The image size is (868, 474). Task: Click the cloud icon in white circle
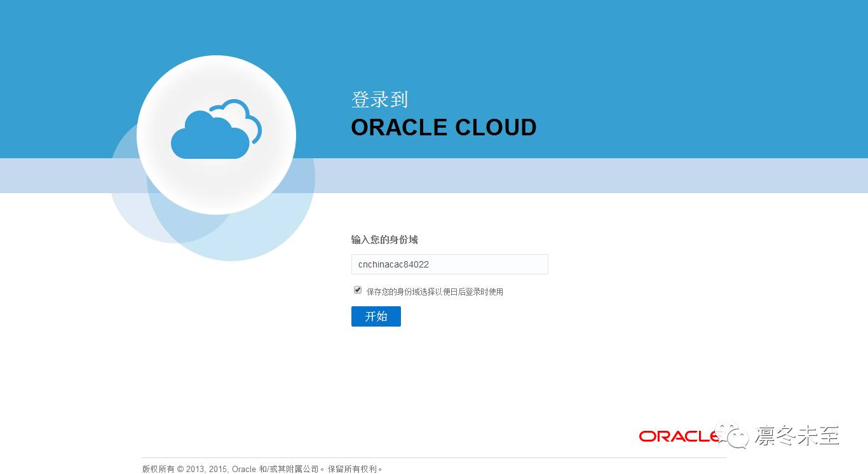coord(216,130)
